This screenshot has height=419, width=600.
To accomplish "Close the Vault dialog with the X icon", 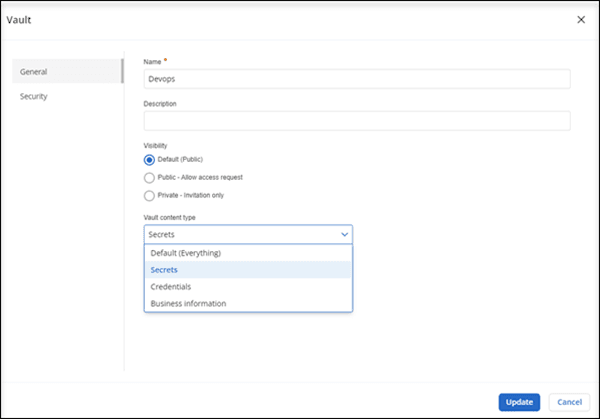I will pyautogui.click(x=581, y=19).
